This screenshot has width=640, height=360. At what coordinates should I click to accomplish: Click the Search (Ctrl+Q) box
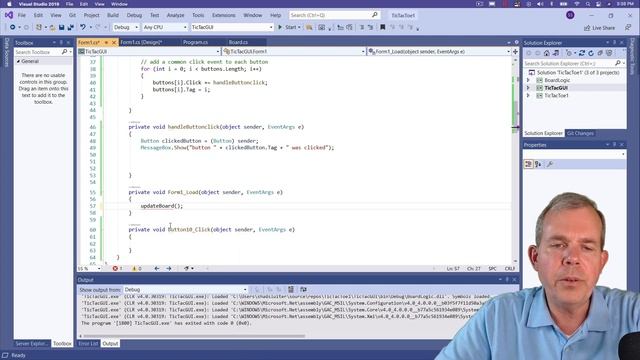(334, 15)
